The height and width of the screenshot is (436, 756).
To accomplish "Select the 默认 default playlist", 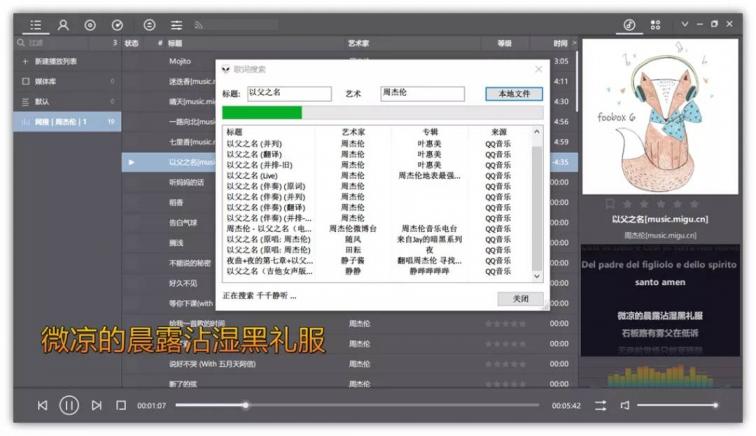I will click(x=68, y=102).
